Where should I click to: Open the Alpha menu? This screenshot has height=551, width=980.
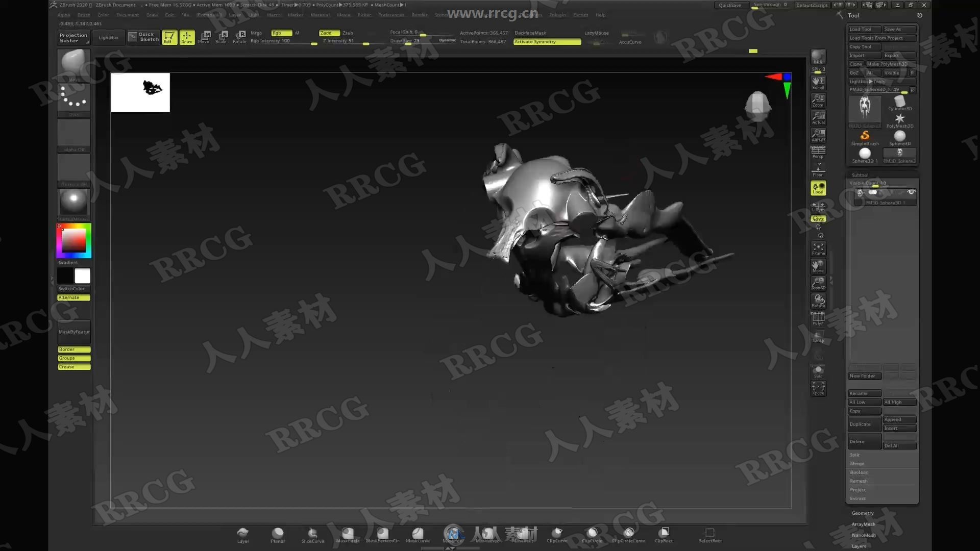pyautogui.click(x=64, y=15)
